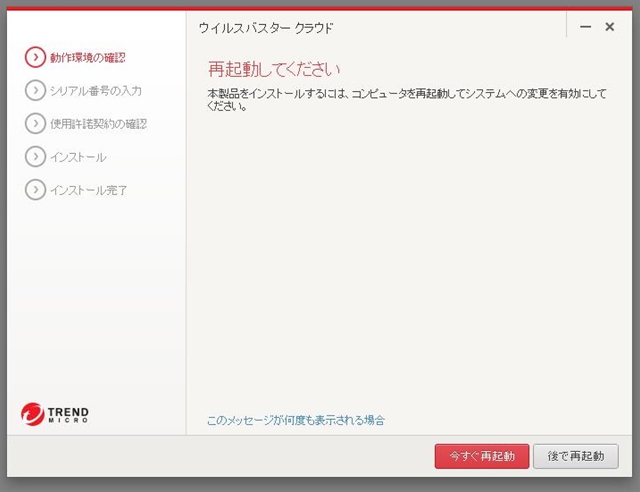Viewport: 640px width, 492px height.
Task: Click the arrow circle icon beside 使用許諾契約の確認
Action: pos(35,123)
